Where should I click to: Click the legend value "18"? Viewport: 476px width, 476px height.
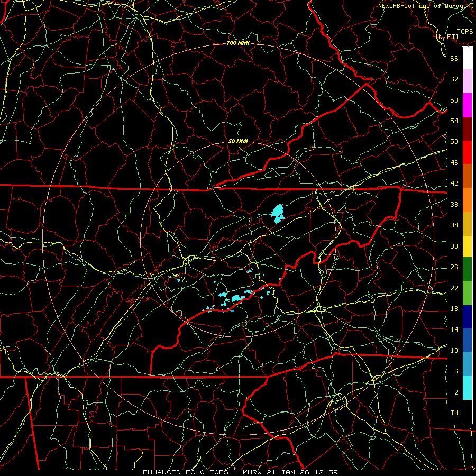pos(454,309)
